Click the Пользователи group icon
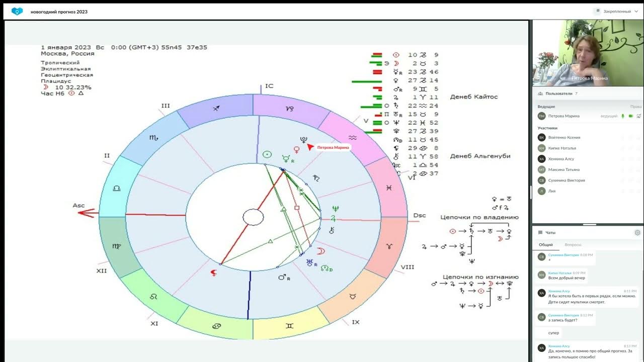 point(540,94)
